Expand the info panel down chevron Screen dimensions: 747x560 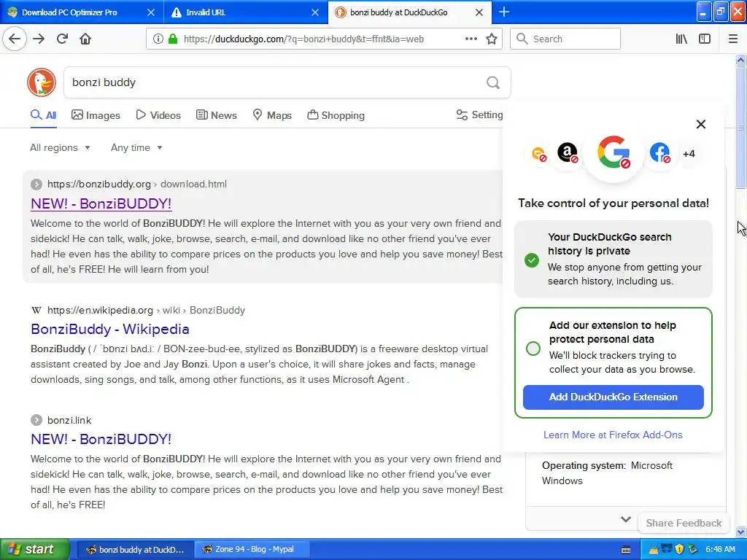626,519
